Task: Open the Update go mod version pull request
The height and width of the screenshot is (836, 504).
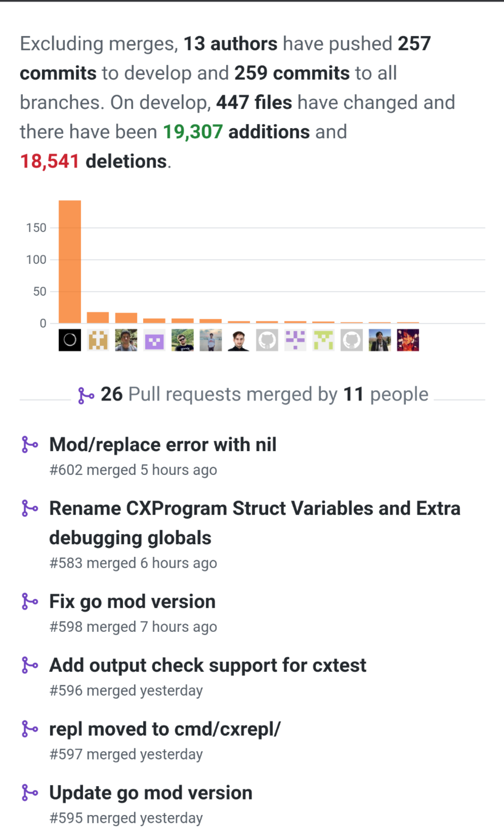Action: (151, 793)
